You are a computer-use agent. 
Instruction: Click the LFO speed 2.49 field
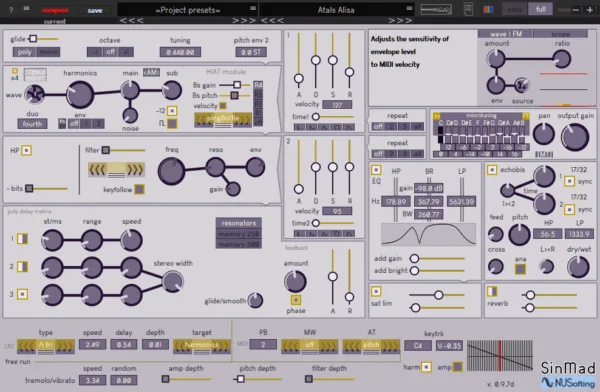click(92, 345)
